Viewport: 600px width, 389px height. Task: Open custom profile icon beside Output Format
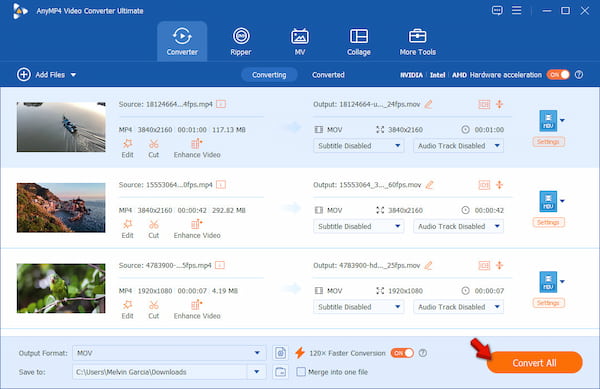click(280, 353)
